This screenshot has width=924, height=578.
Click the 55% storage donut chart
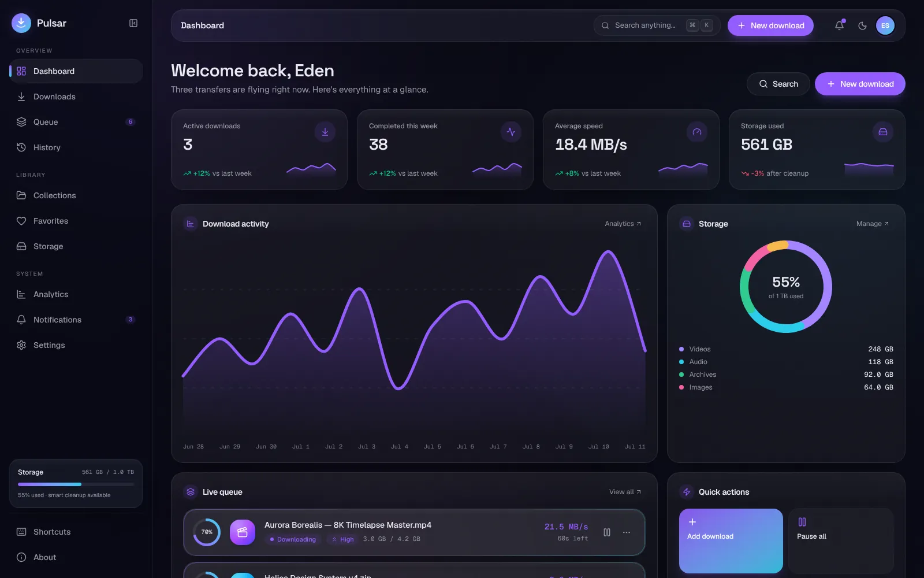pos(786,287)
